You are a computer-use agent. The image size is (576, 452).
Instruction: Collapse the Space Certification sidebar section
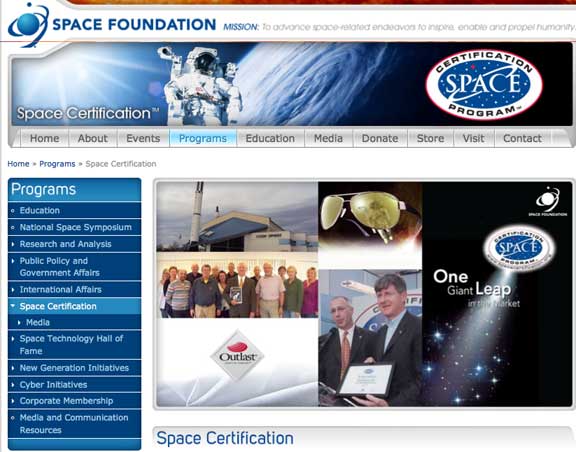[13, 306]
